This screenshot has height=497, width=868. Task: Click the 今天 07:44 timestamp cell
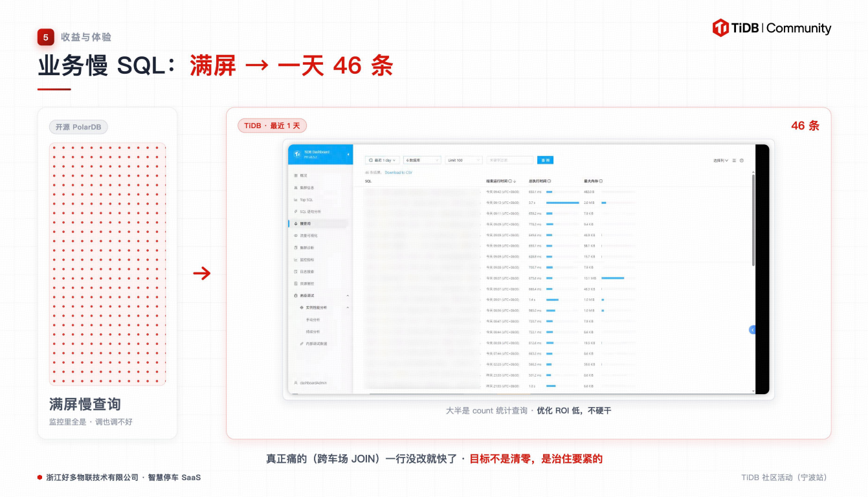[x=502, y=353]
